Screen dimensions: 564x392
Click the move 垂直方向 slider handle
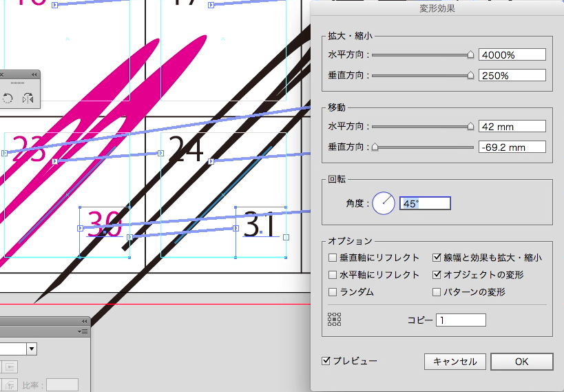pyautogui.click(x=375, y=147)
